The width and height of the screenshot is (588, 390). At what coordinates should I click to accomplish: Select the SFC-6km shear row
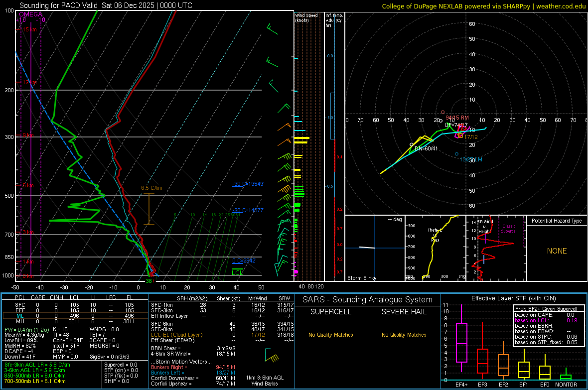(222, 324)
